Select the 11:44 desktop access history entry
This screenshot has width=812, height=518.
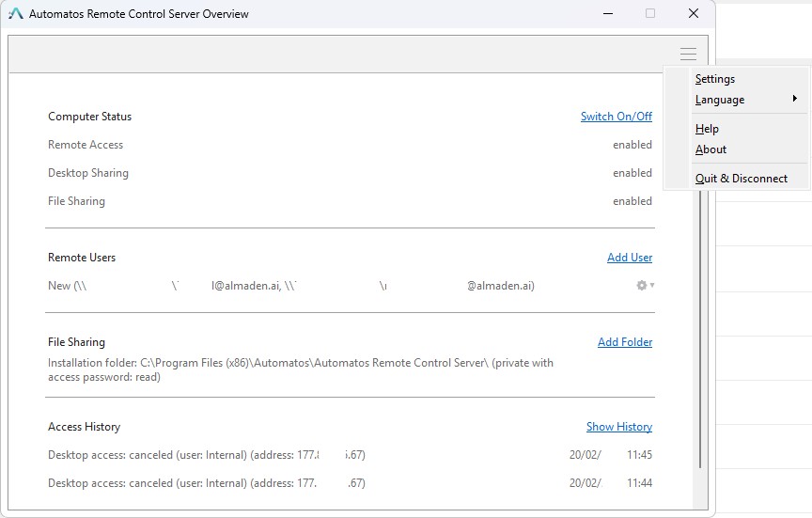pos(350,483)
